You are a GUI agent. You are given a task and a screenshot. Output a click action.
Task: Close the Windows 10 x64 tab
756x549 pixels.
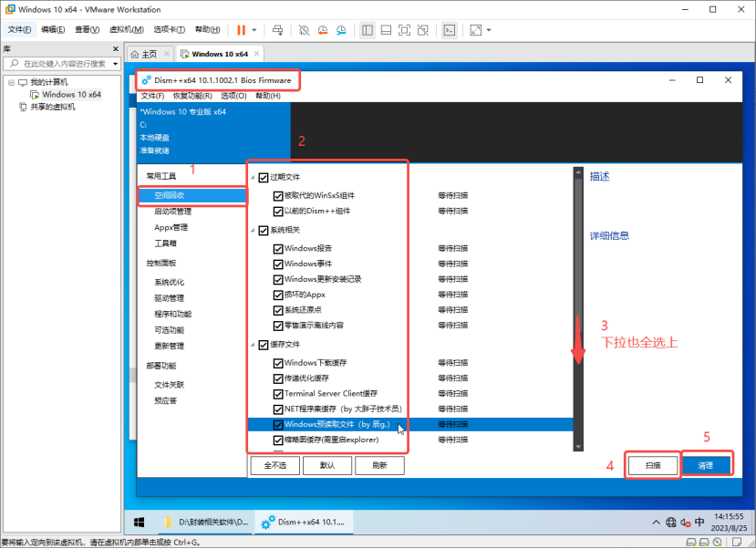[256, 54]
